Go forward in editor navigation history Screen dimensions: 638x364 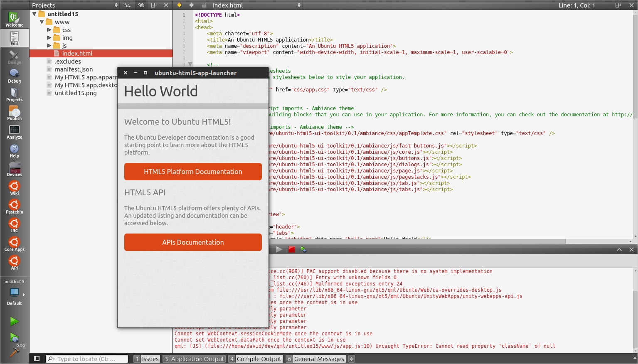[192, 5]
